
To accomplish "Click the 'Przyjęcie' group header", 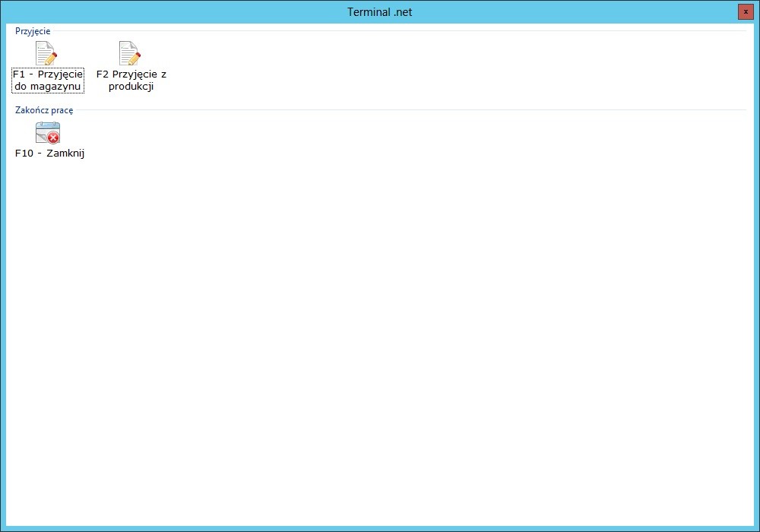I will click(x=33, y=31).
